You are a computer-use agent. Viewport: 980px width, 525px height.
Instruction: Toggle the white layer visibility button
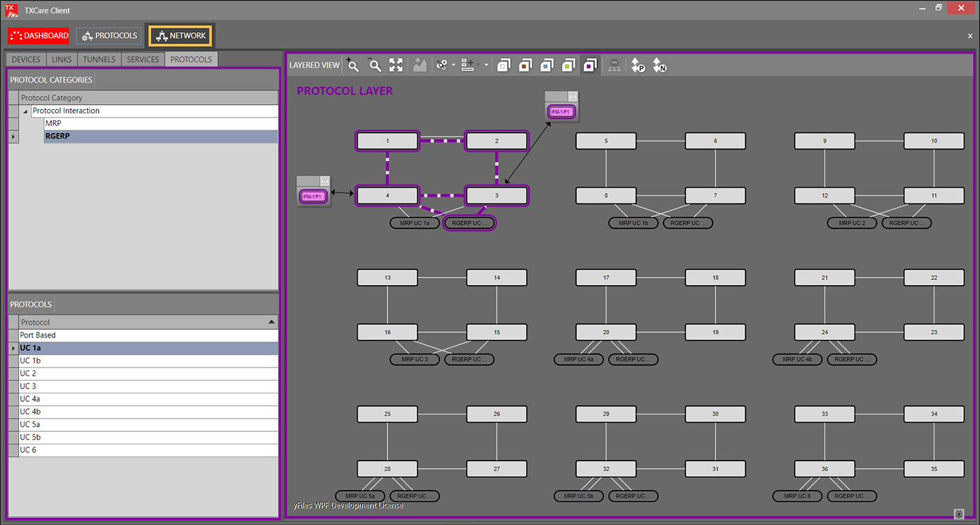tap(503, 65)
